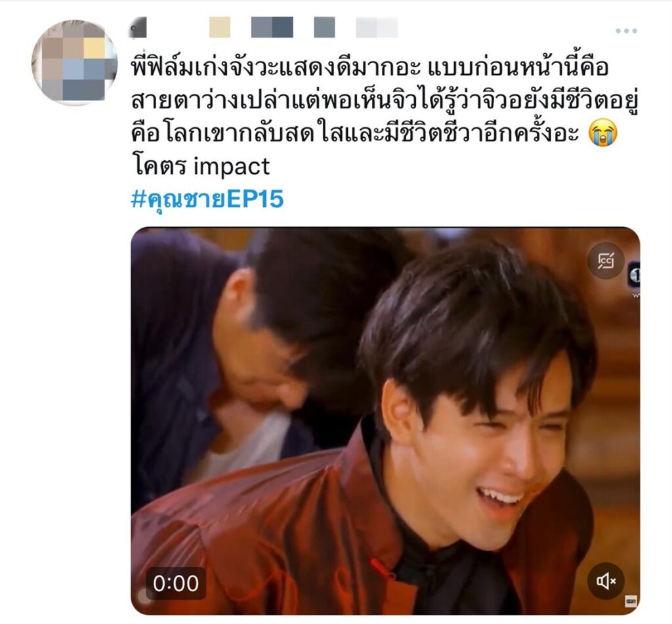Image resolution: width=672 pixels, height=624 pixels.
Task: Unmute the video using the speaker icon
Action: click(x=606, y=581)
